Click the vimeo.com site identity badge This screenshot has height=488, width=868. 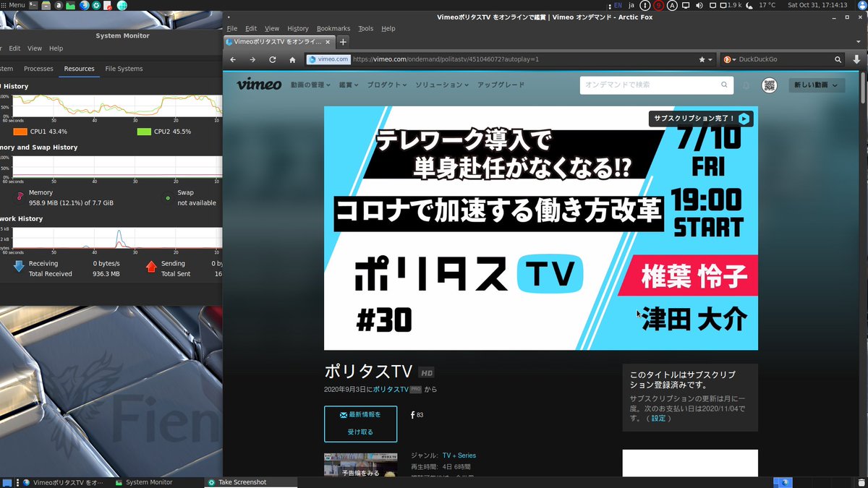point(328,59)
